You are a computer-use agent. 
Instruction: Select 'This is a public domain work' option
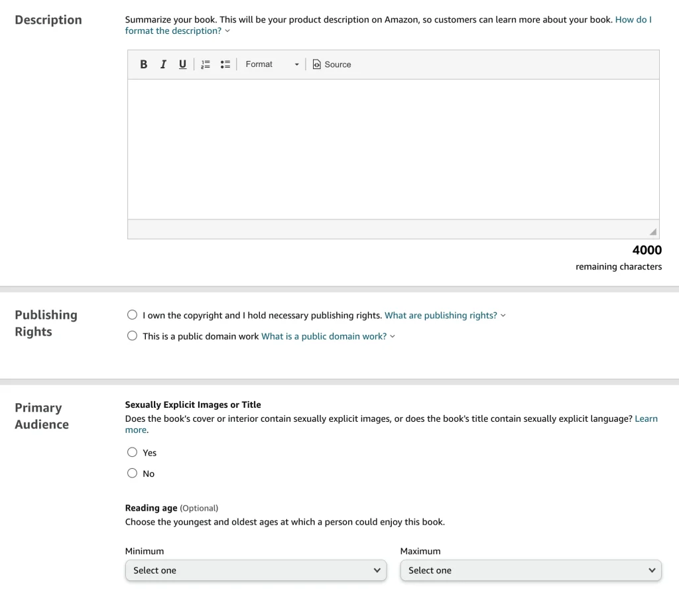tap(132, 336)
